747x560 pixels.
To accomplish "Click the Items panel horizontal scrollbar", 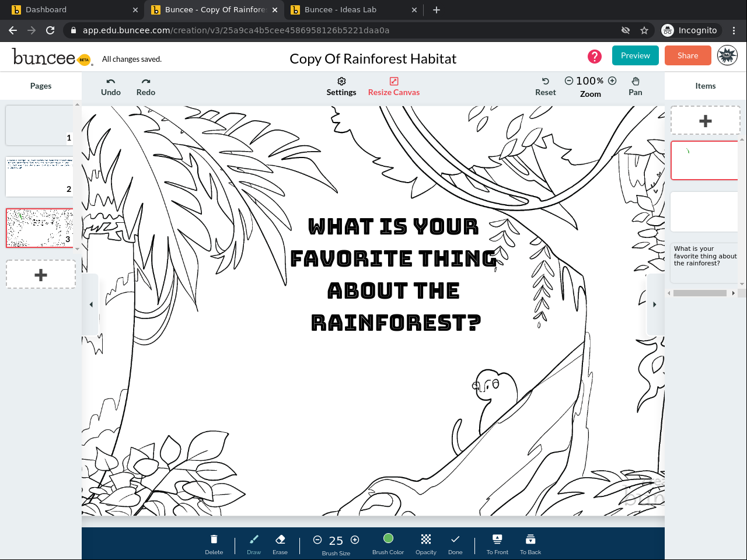I will point(700,293).
